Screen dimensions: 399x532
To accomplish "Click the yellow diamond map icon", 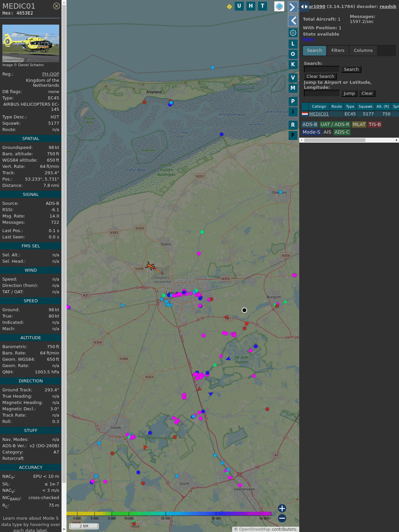I will pyautogui.click(x=229, y=7).
